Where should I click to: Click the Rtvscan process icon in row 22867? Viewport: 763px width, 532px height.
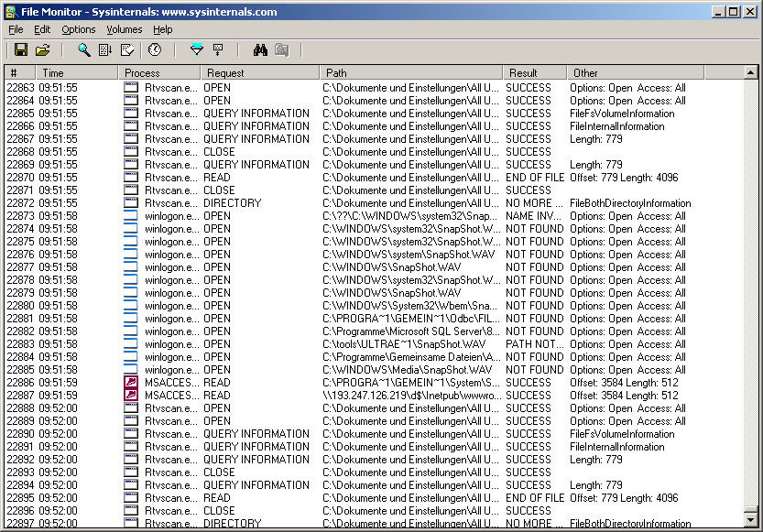coord(131,138)
